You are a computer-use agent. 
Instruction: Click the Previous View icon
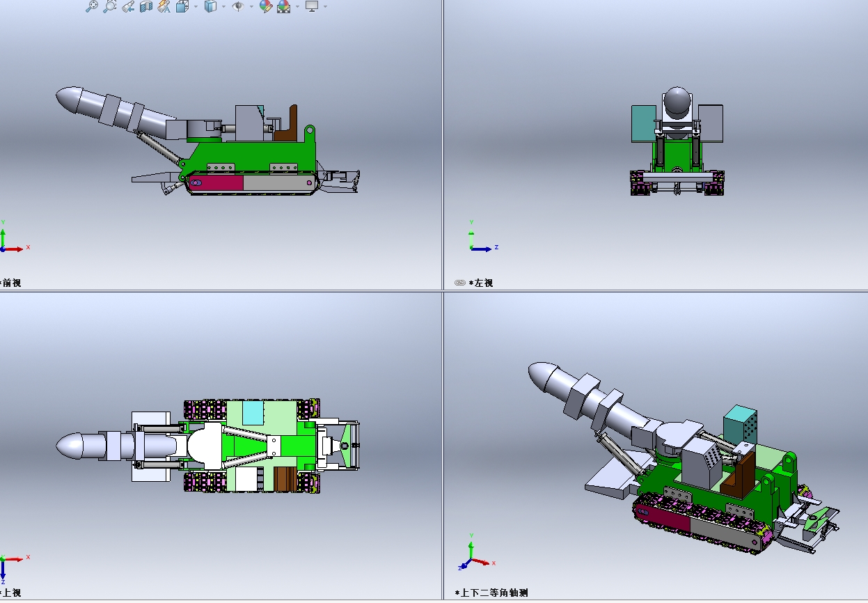pyautogui.click(x=128, y=6)
